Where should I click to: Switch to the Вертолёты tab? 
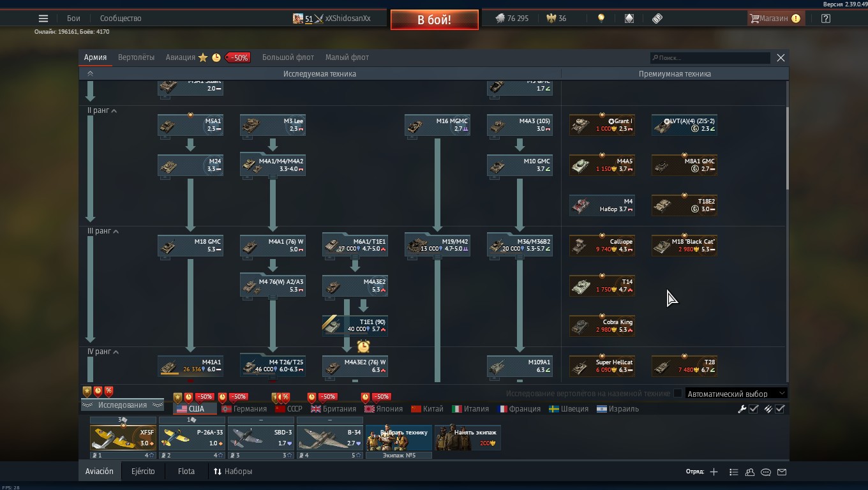click(x=136, y=57)
